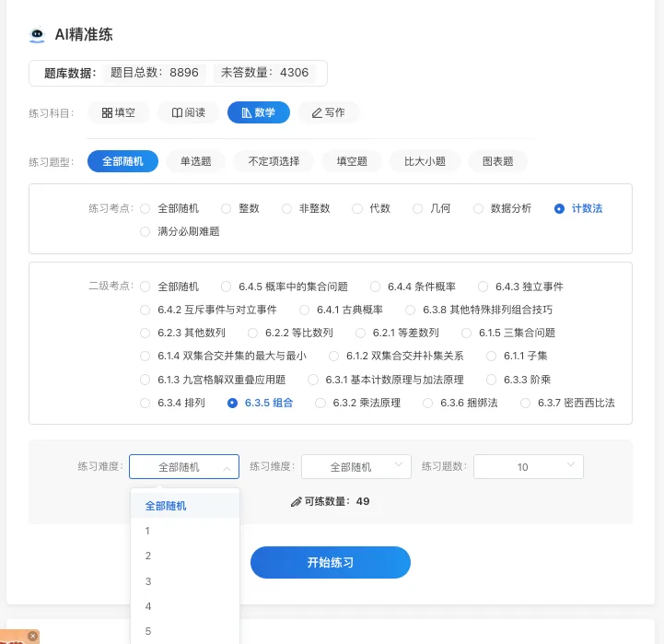Select the 阅读 subject book icon

pos(177,112)
